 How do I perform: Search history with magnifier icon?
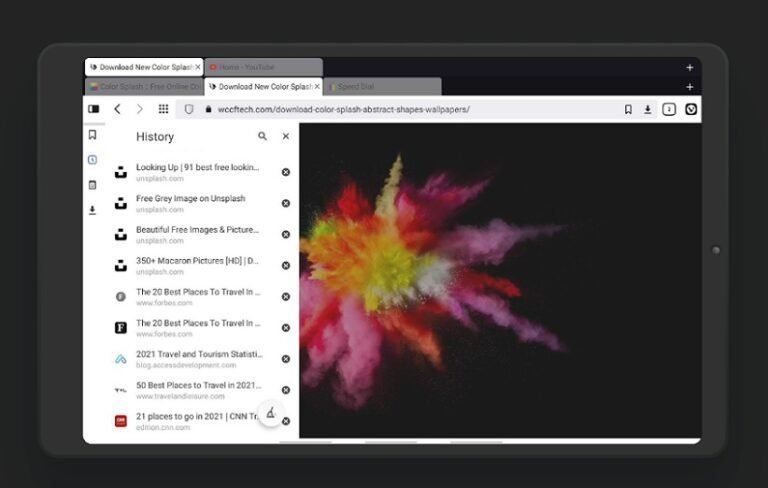click(x=262, y=136)
